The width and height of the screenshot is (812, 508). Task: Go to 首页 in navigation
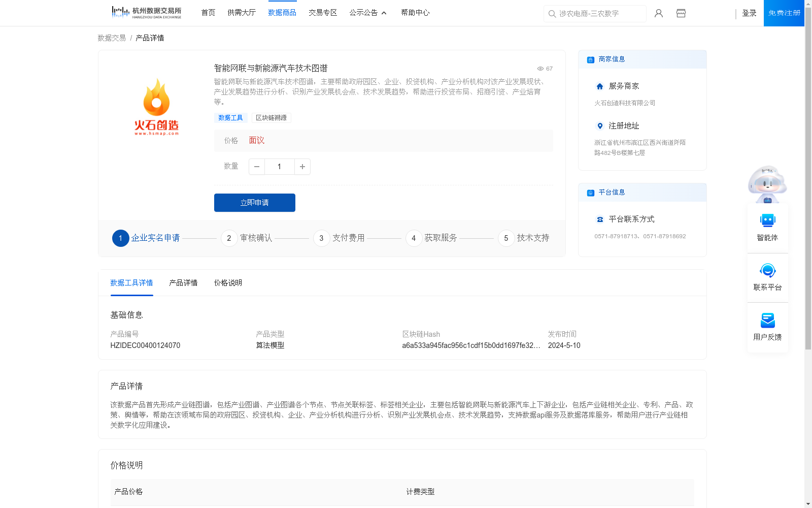208,13
